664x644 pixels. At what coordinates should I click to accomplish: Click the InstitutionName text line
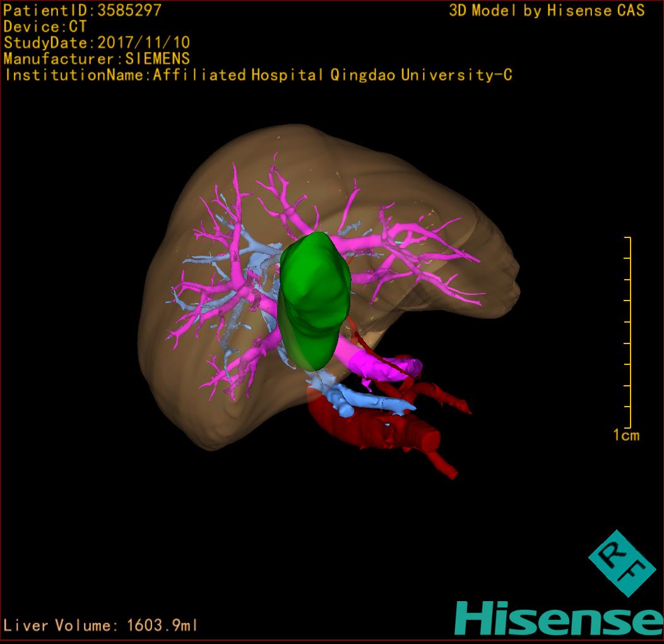point(258,75)
